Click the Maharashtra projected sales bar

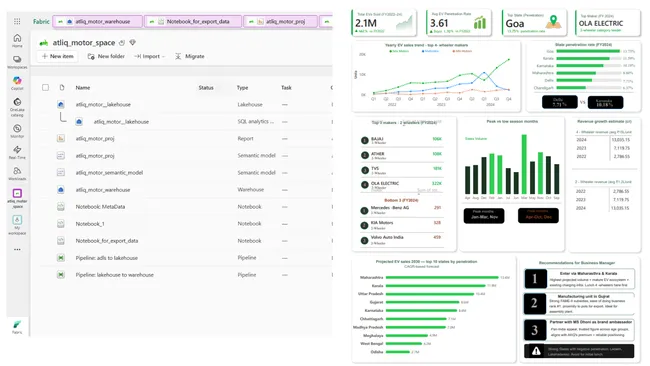442,277
